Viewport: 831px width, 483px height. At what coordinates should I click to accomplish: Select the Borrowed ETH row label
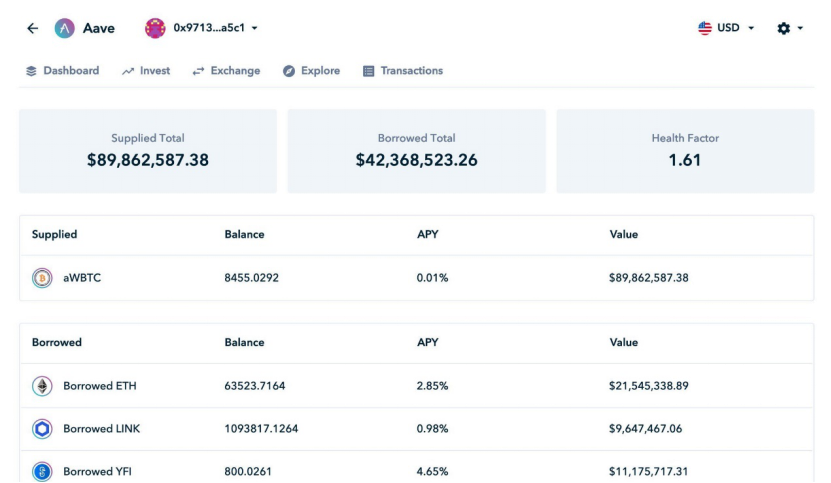tap(100, 386)
